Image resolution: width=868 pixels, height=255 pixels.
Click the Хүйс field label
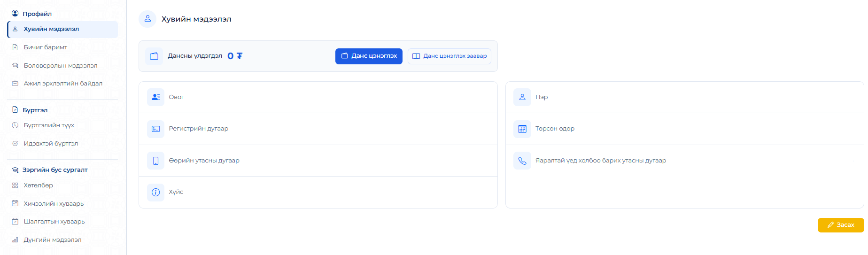tap(176, 192)
